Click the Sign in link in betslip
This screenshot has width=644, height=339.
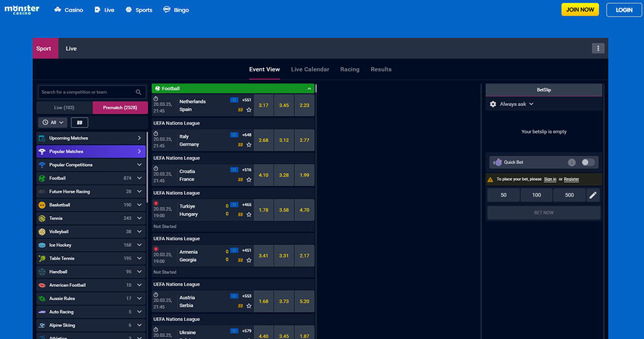(550, 179)
